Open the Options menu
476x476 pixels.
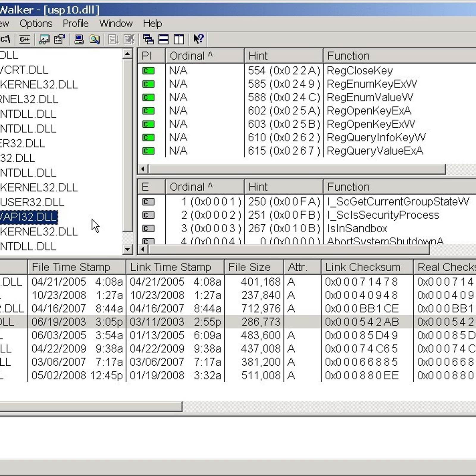pyautogui.click(x=36, y=24)
